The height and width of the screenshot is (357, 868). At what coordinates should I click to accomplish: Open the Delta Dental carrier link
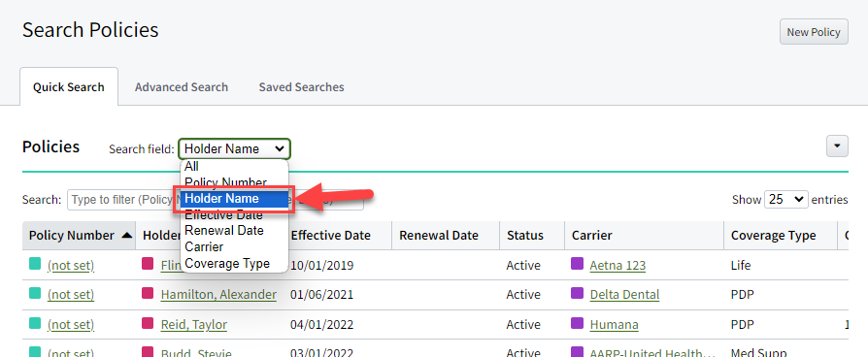click(624, 295)
